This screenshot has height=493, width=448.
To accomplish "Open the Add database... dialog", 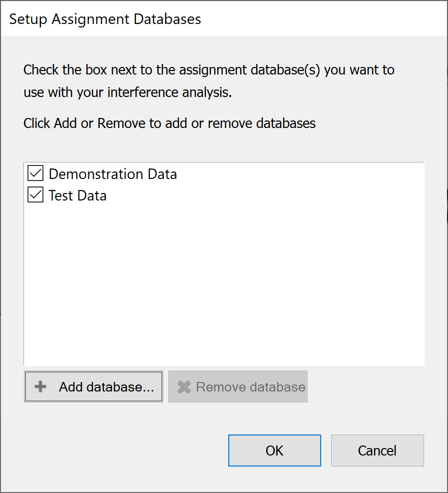I will tap(93, 386).
